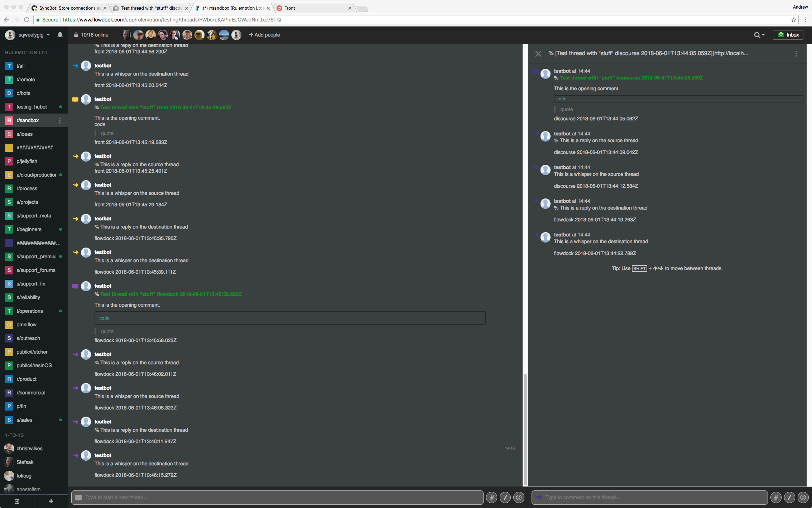Click the notifications bell icon
The width and height of the screenshot is (812, 508).
(60, 34)
